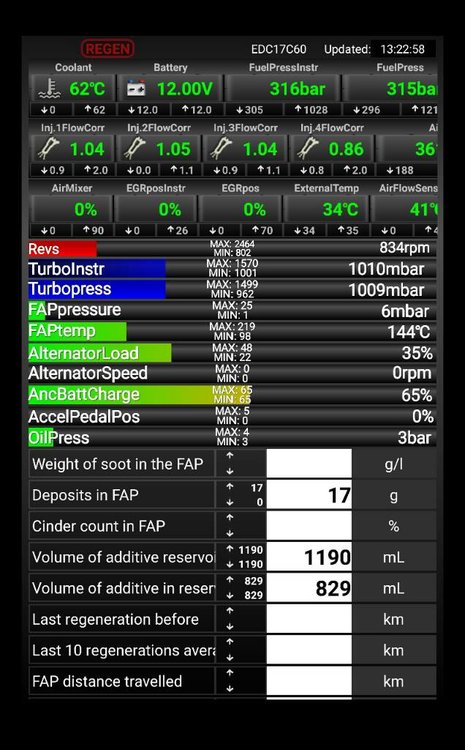465x750 pixels.
Task: Open the EGRposInstr 0% gauge
Action: coord(155,210)
